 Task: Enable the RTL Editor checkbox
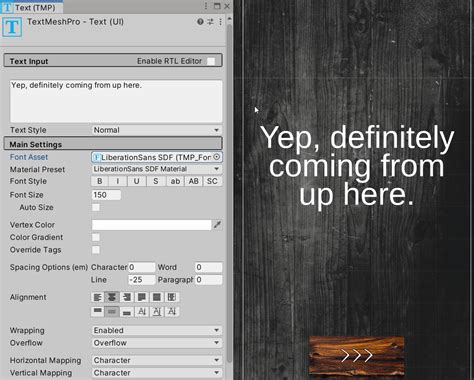(x=211, y=61)
